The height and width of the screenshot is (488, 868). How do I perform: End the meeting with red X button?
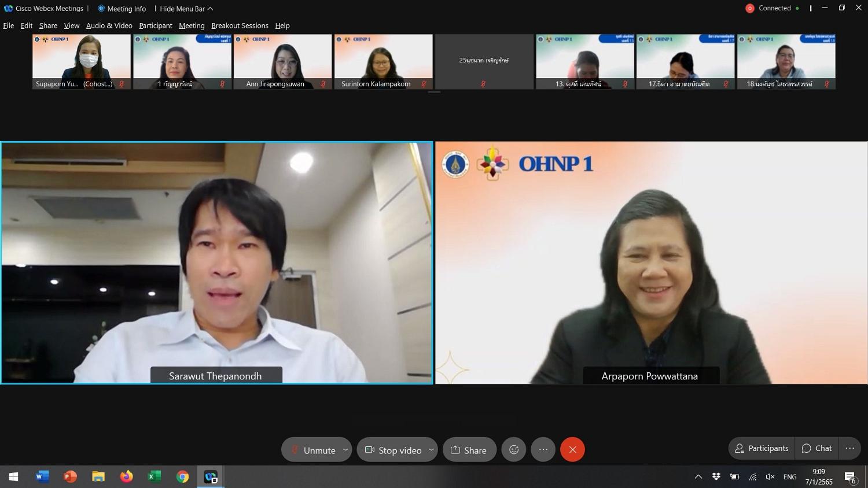(572, 450)
